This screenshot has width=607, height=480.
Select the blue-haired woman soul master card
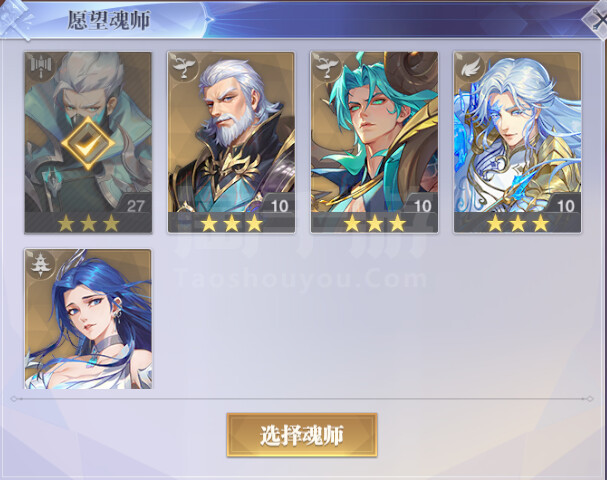(88, 319)
